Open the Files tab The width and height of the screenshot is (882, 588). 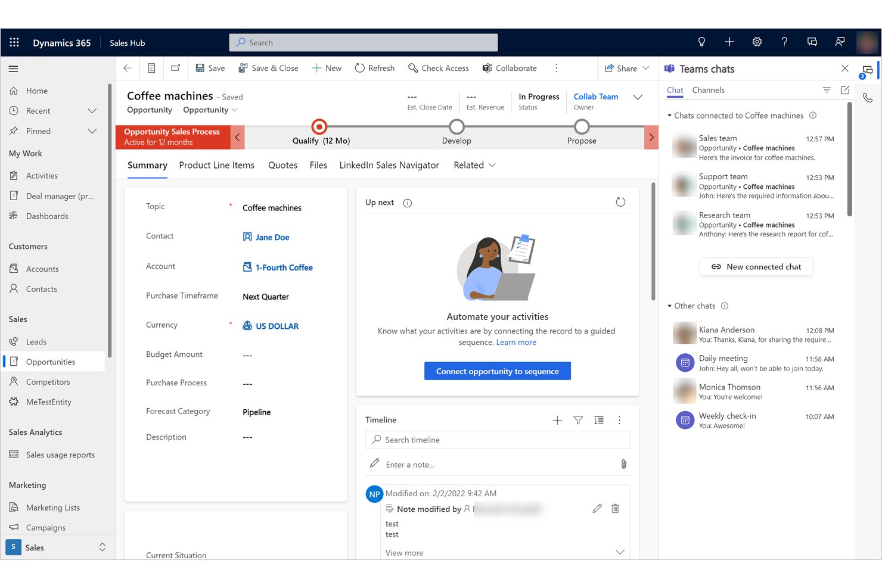(318, 166)
